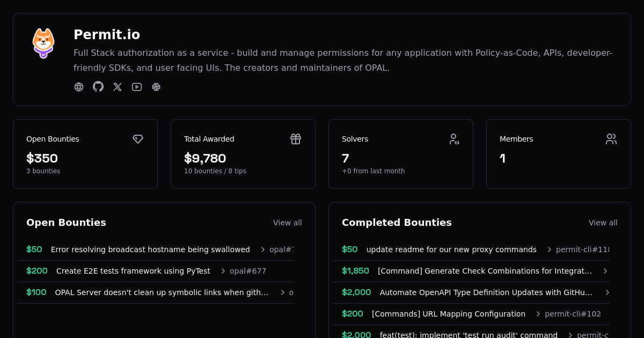The height and width of the screenshot is (338, 644).
Task: Expand the $1,850 Check Combinations bounty chevron
Action: [606, 271]
